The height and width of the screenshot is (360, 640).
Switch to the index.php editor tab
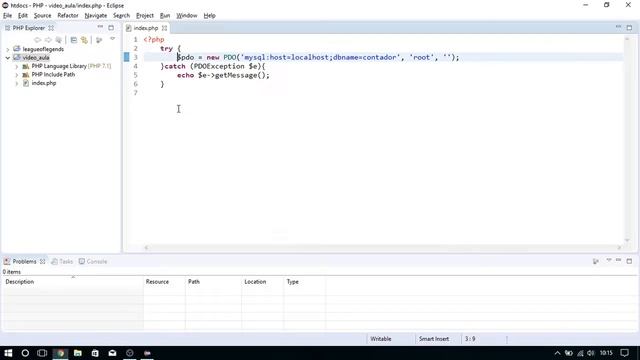point(145,28)
